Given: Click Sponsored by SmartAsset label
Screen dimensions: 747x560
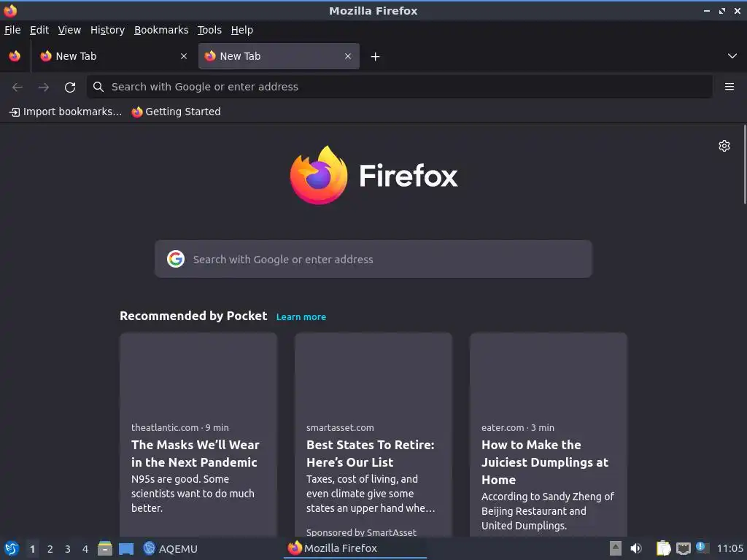Looking at the screenshot, I should click(x=361, y=532).
